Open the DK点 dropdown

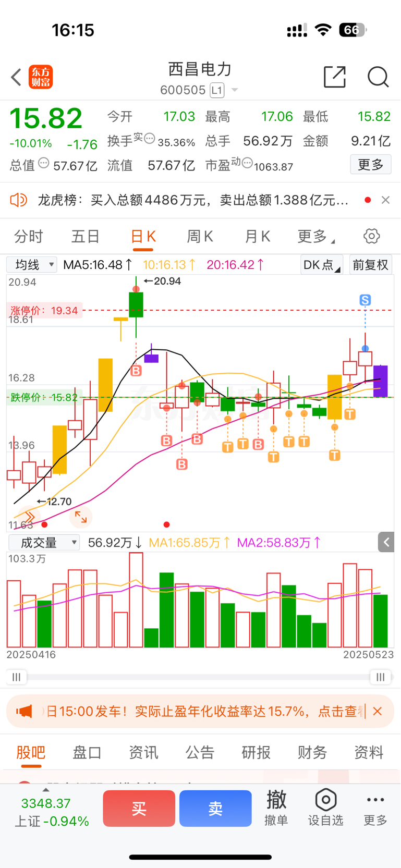(x=322, y=265)
